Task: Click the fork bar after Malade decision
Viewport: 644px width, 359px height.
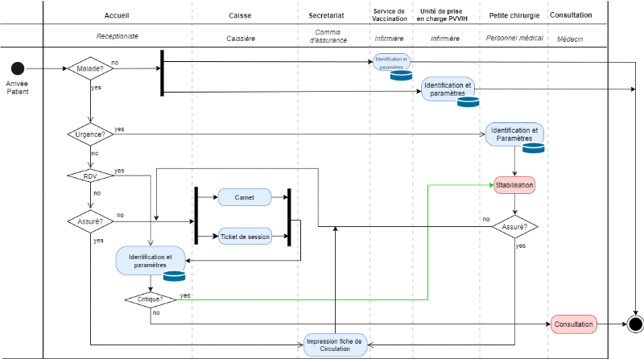Action: [x=163, y=73]
